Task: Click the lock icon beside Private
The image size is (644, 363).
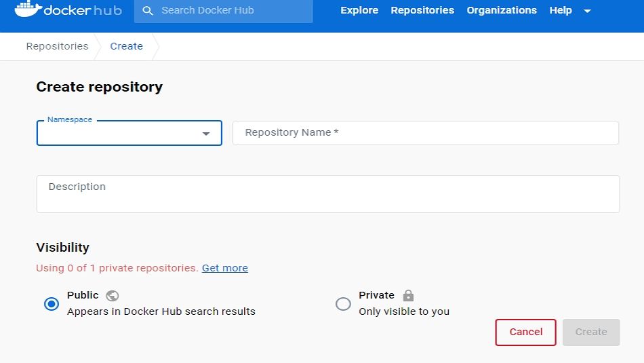Action: (x=408, y=296)
